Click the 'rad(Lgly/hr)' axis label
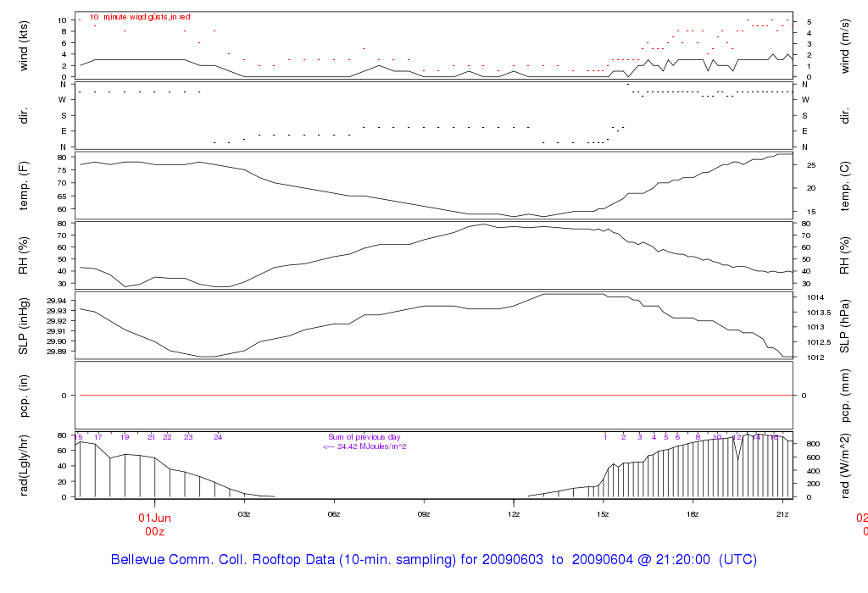Screen dimensions: 868x593 click(24, 465)
